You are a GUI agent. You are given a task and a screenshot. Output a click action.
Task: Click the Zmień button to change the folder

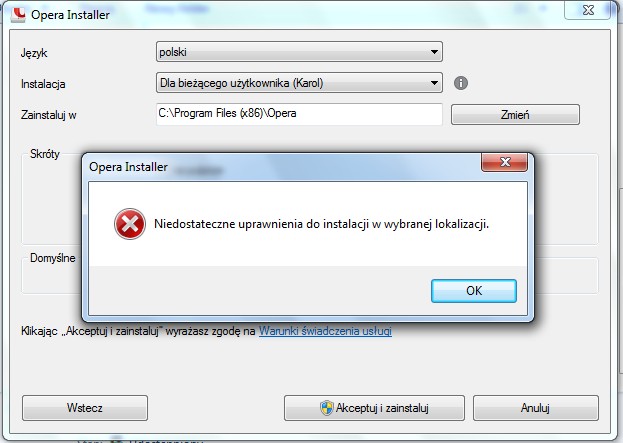click(515, 115)
